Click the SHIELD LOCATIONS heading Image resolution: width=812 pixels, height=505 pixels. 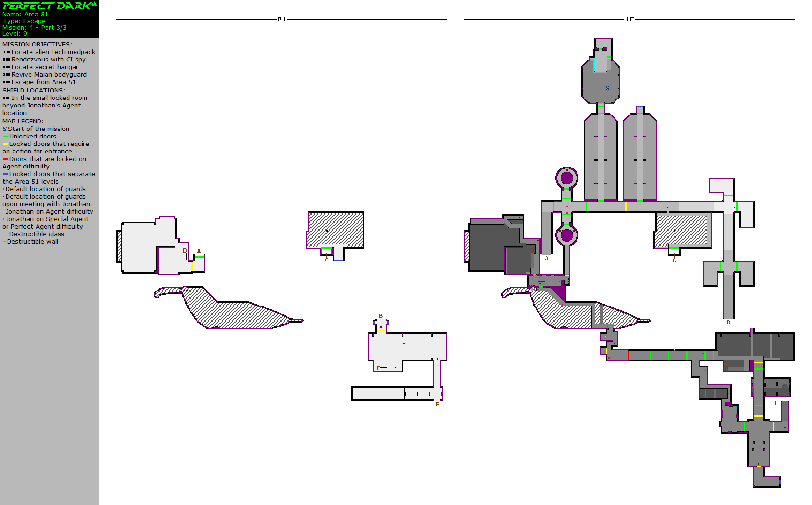point(34,91)
